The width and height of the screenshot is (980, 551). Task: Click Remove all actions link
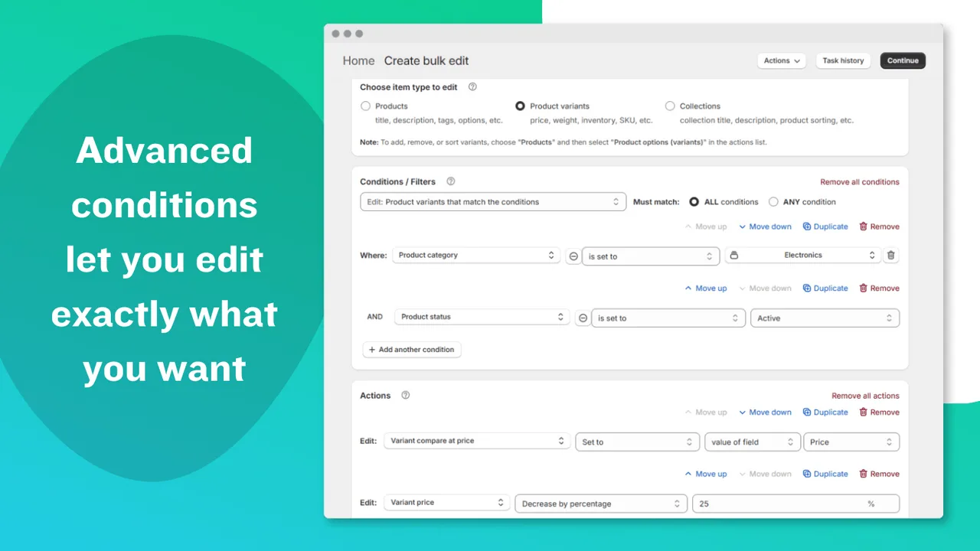865,396
